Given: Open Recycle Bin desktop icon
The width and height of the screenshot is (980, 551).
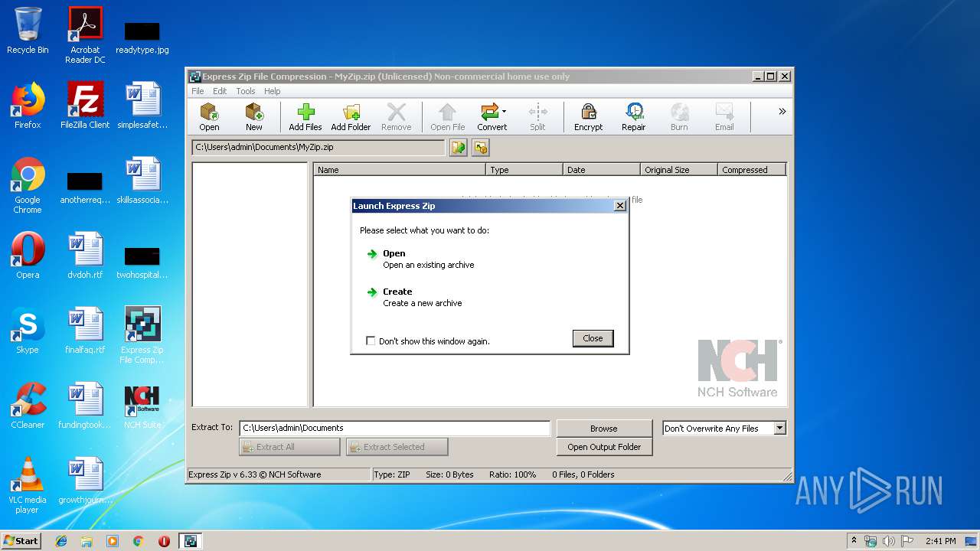Looking at the screenshot, I should [x=28, y=31].
